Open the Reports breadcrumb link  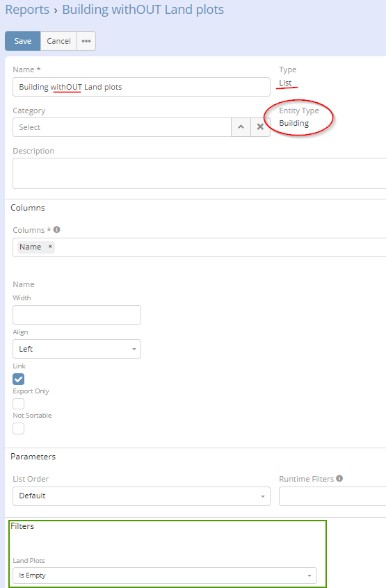tap(27, 9)
